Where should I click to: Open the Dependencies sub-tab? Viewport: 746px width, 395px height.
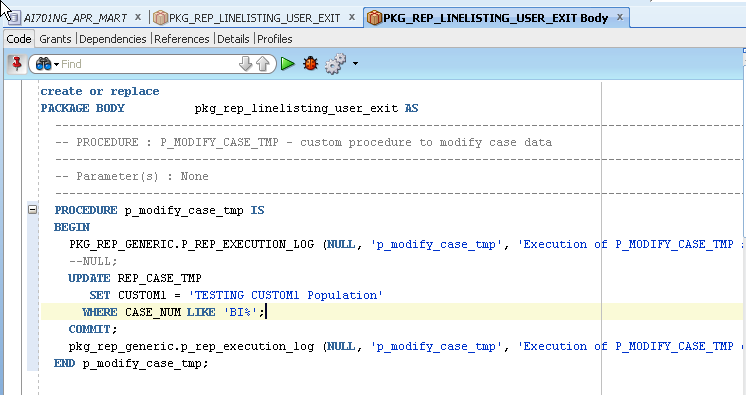coord(113,39)
